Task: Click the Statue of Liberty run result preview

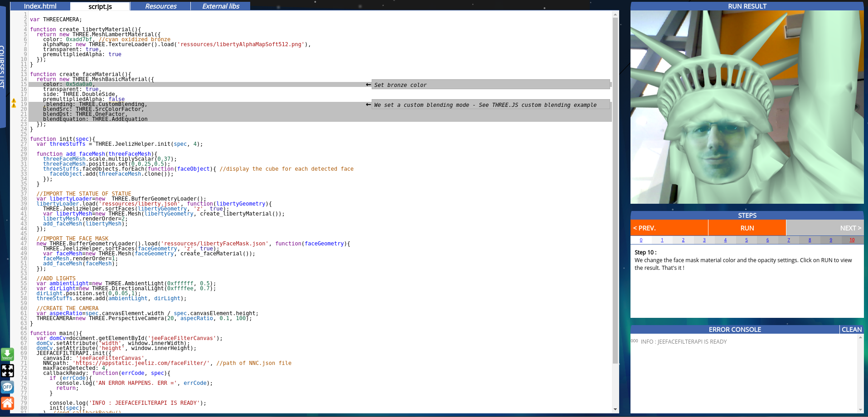Action: tap(747, 107)
